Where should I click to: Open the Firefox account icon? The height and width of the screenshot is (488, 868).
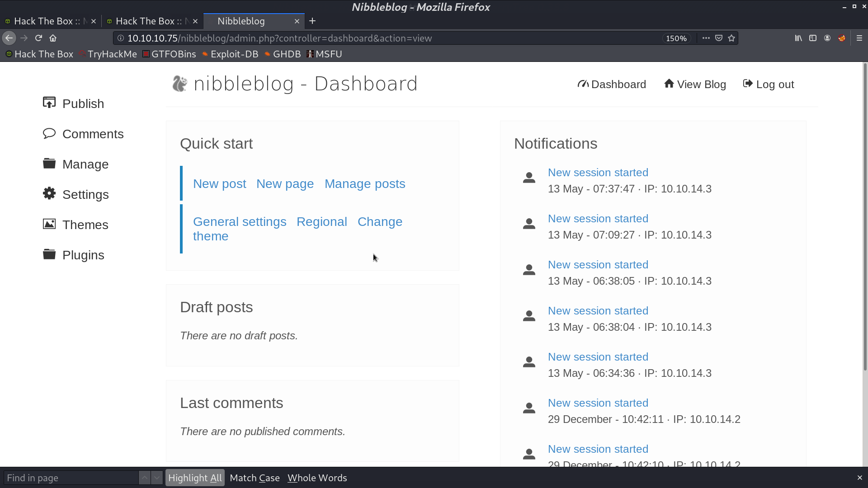coord(827,38)
